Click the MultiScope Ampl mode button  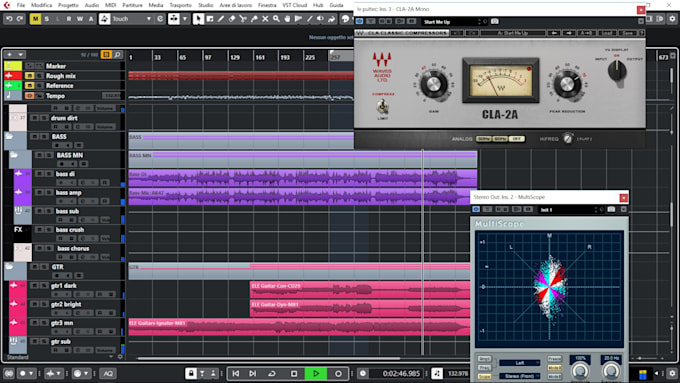[x=484, y=359]
